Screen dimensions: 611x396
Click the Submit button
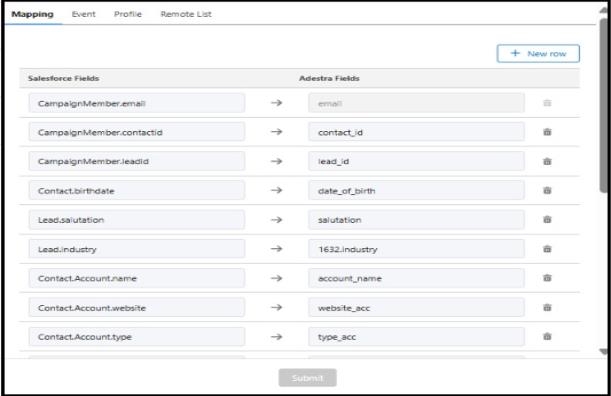point(307,378)
